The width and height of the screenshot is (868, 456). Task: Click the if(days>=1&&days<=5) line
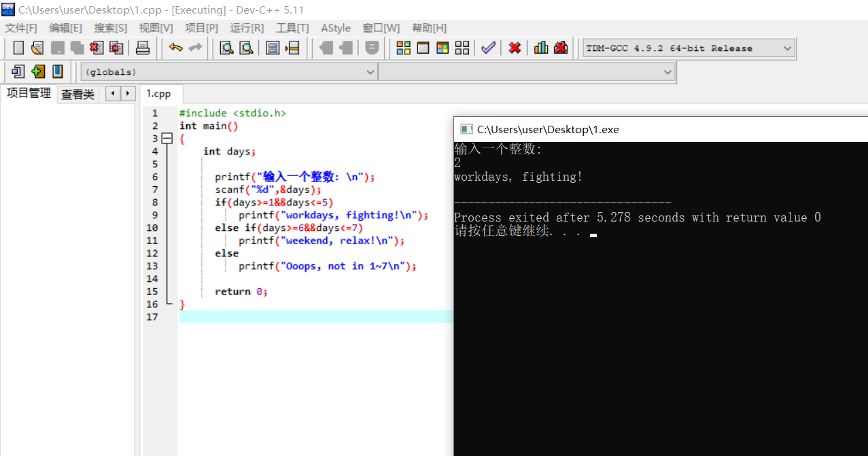274,203
